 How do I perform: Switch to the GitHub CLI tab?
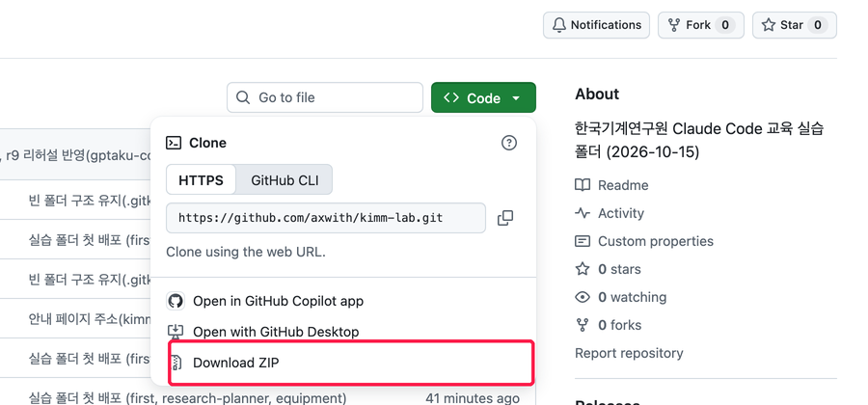(285, 179)
